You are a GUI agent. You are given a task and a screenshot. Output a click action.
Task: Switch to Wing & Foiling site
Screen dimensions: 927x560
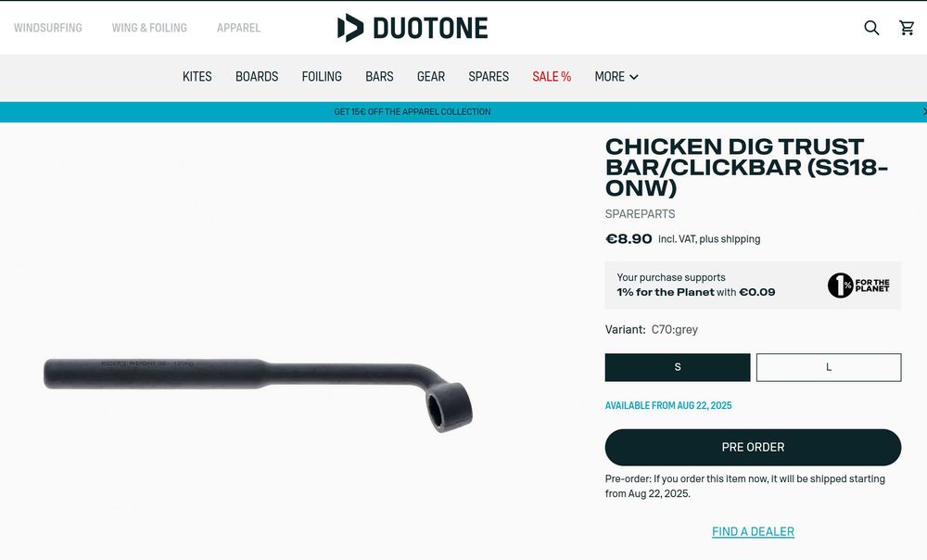point(149,28)
